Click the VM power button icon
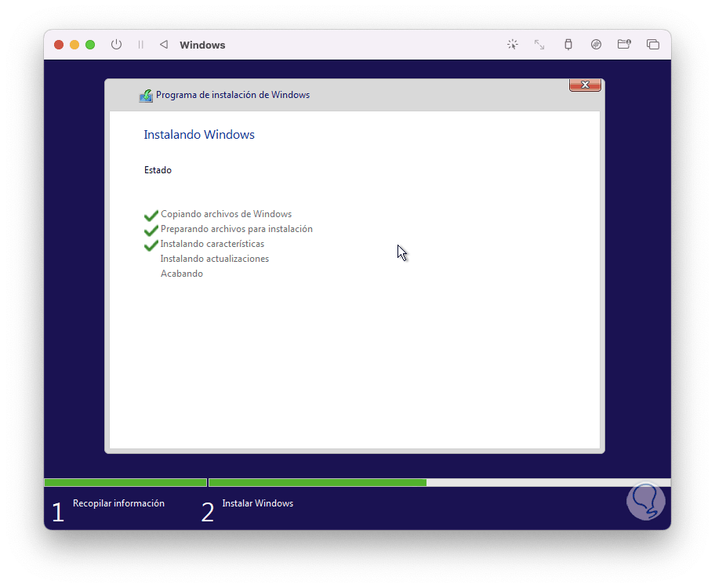This screenshot has width=715, height=588. coord(116,45)
